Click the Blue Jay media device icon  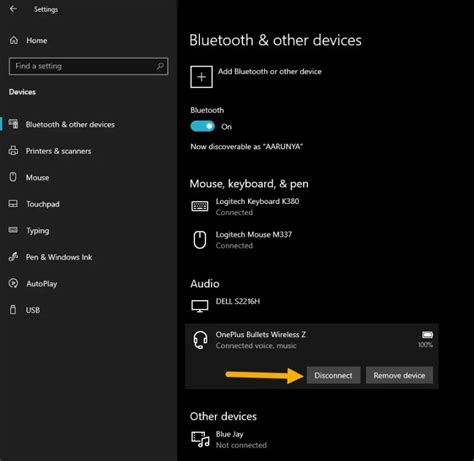(200, 439)
